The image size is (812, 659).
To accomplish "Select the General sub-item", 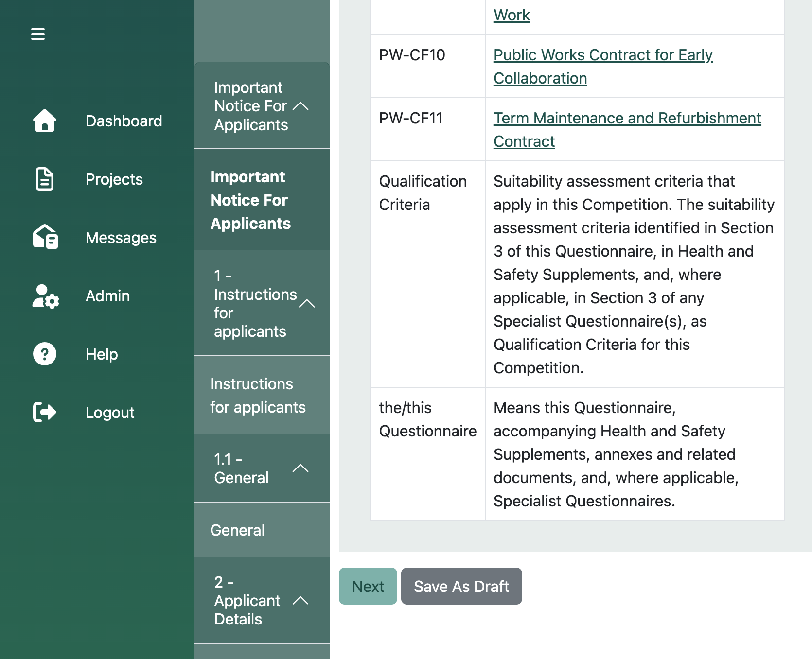I will (x=262, y=530).
